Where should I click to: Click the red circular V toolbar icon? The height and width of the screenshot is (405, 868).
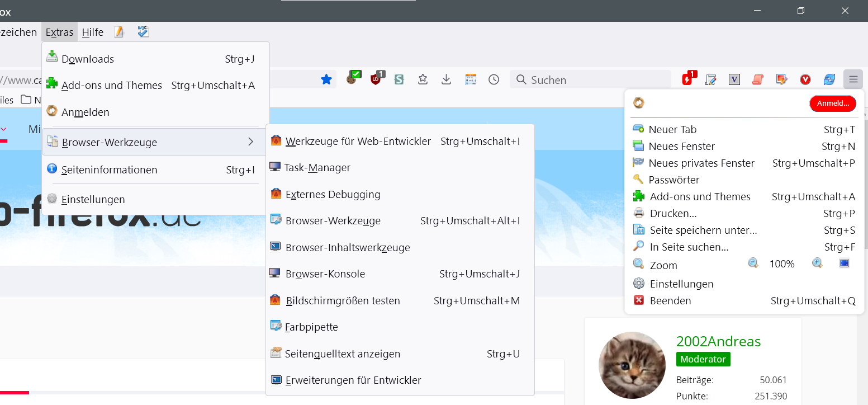(x=805, y=80)
